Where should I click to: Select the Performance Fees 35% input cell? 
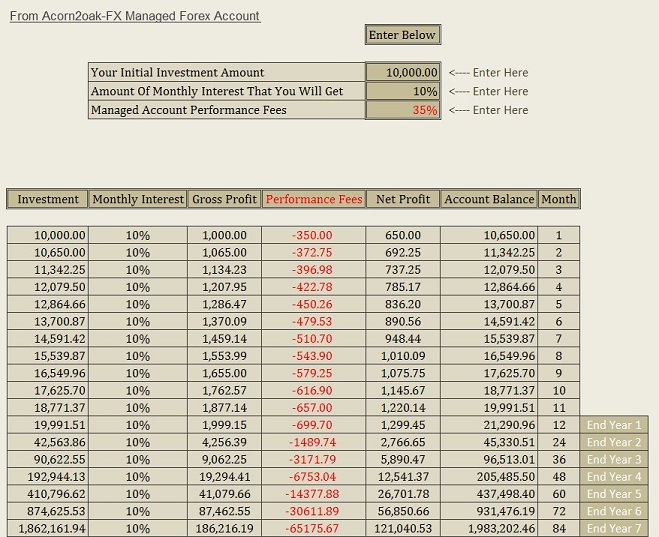tap(403, 110)
